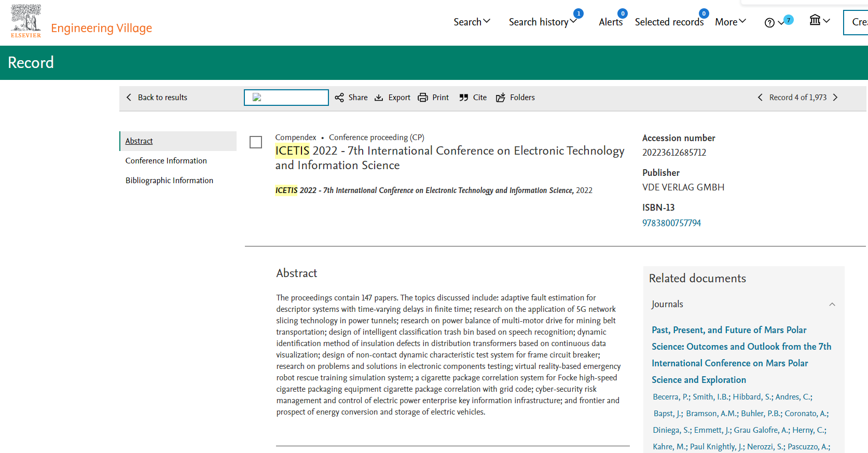Open the Search dropdown menu
The width and height of the screenshot is (868, 453).
click(x=472, y=22)
